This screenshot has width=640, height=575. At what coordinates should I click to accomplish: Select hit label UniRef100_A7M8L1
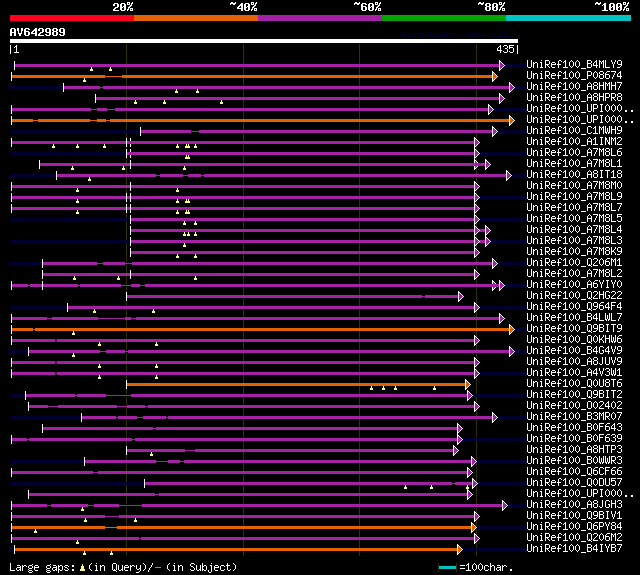pyautogui.click(x=574, y=164)
